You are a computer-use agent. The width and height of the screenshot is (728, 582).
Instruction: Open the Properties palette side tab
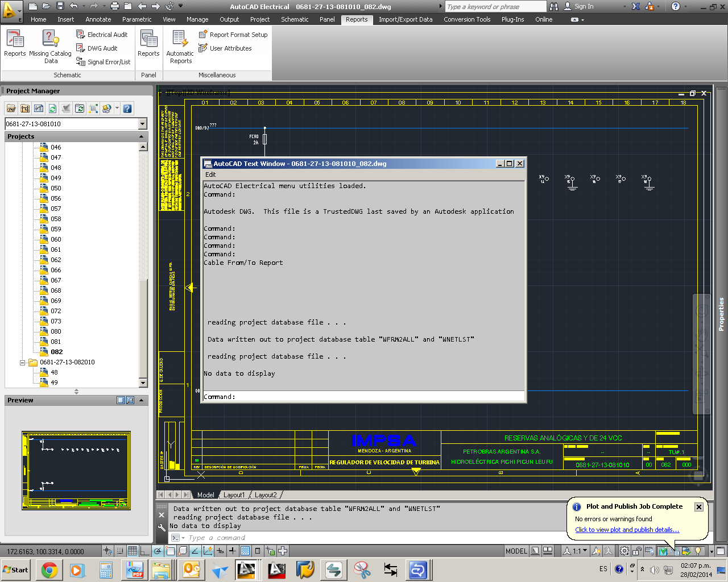[721, 314]
